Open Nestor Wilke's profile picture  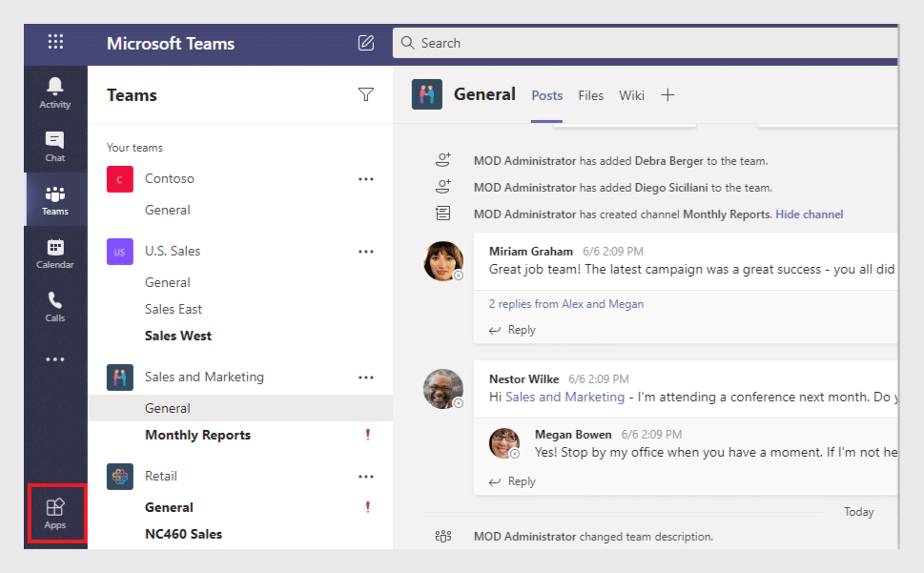pos(443,389)
